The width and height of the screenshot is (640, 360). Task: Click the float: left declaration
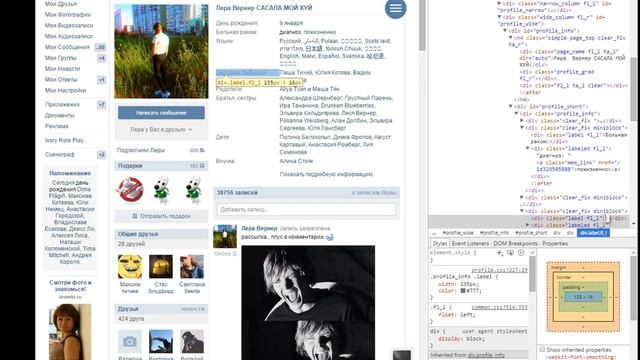pyautogui.click(x=456, y=315)
